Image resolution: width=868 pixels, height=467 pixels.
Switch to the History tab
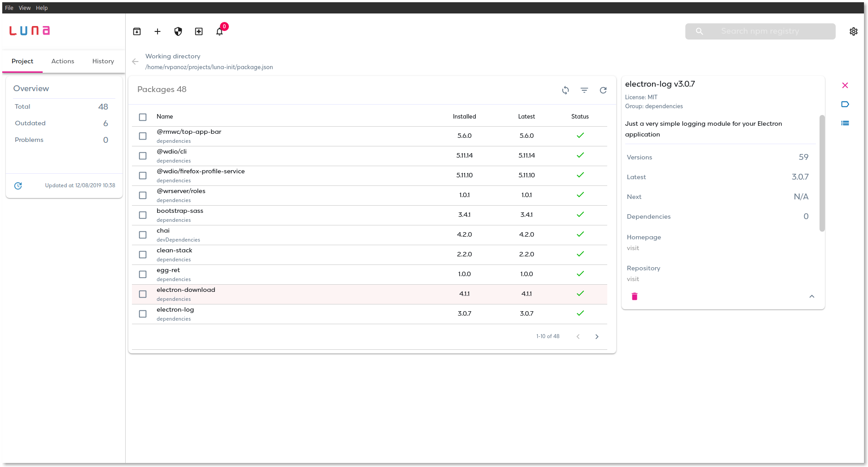coord(103,62)
